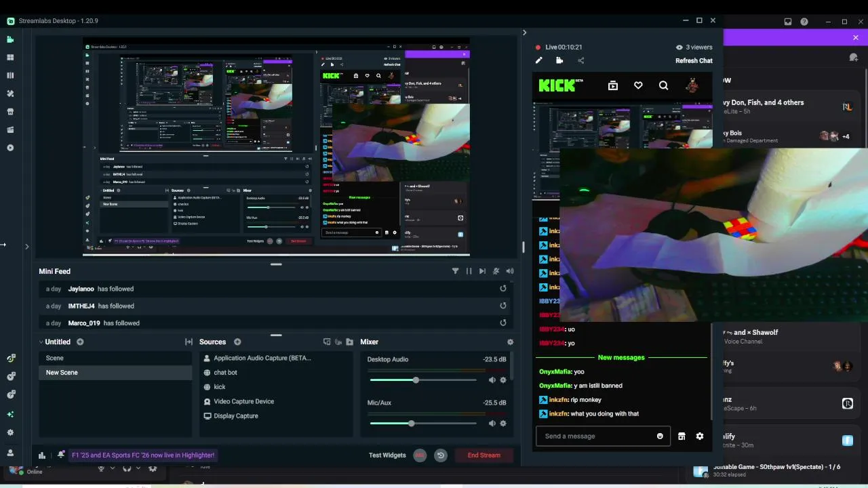Select the Scene item in scenes list
This screenshot has height=488, width=868.
(x=115, y=358)
